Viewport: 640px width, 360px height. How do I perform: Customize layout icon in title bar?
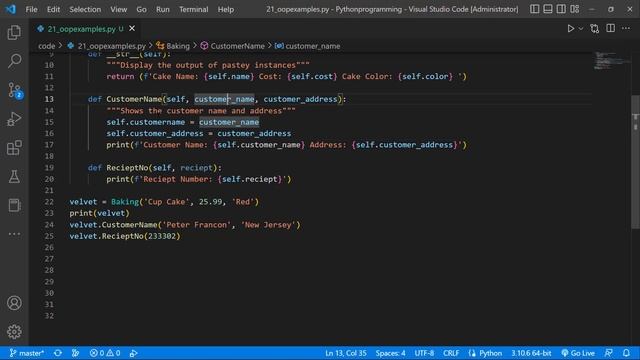click(x=575, y=9)
